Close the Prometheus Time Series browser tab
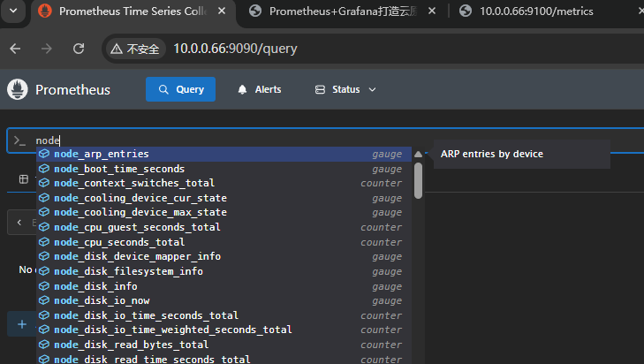 (x=222, y=11)
